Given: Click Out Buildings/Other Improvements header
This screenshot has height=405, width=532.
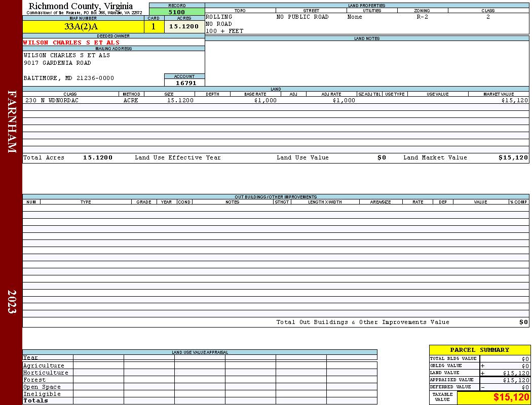Looking at the screenshot, I should [276, 196].
